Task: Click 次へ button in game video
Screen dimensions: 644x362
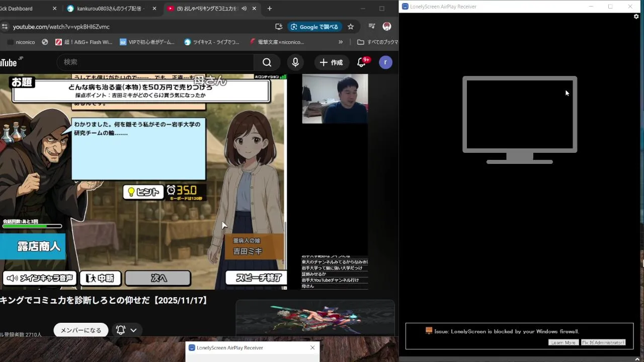Action: (158, 278)
